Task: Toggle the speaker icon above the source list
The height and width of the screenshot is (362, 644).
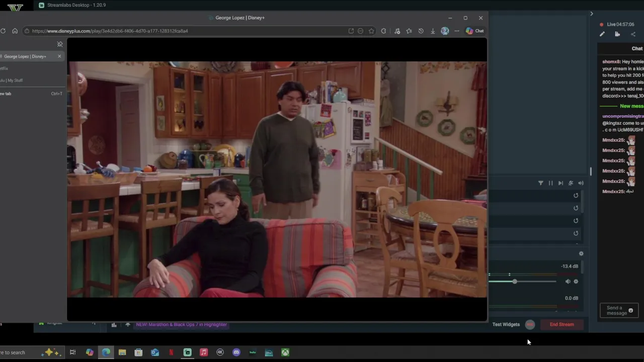Action: click(581, 183)
